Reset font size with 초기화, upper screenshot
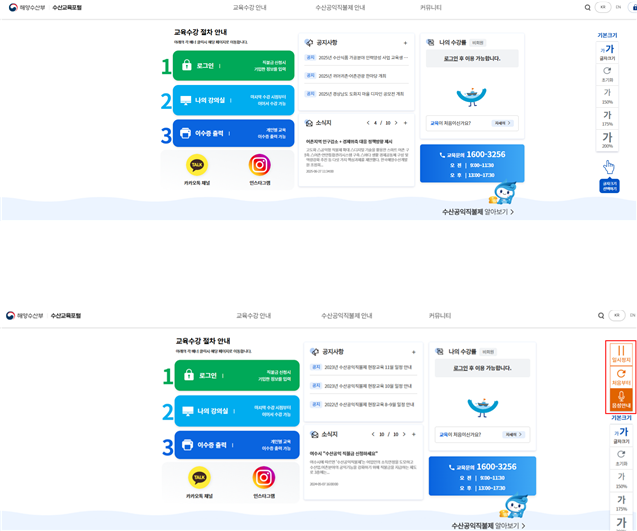The width and height of the screenshot is (637, 531). (x=607, y=74)
